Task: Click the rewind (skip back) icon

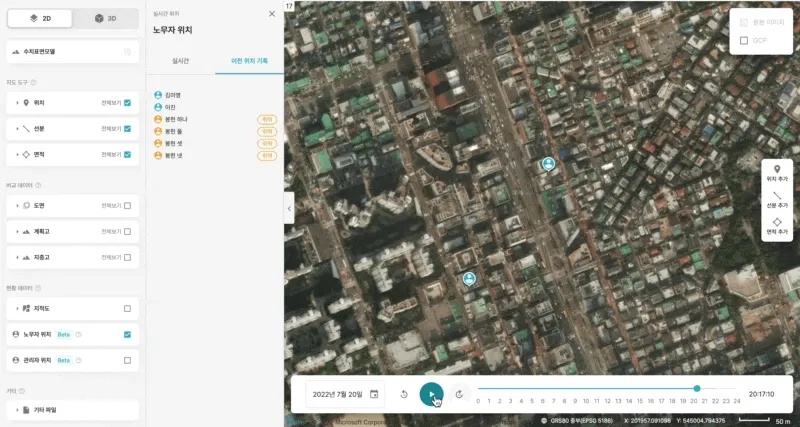Action: click(x=404, y=394)
